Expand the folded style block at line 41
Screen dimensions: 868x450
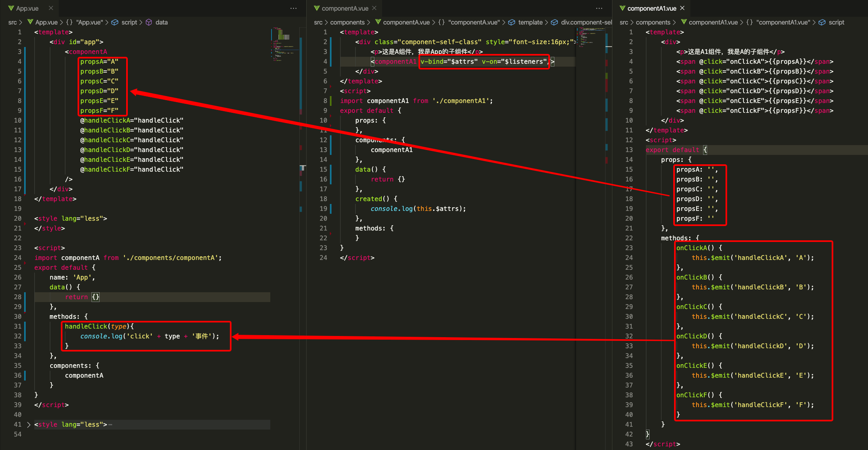pos(29,424)
